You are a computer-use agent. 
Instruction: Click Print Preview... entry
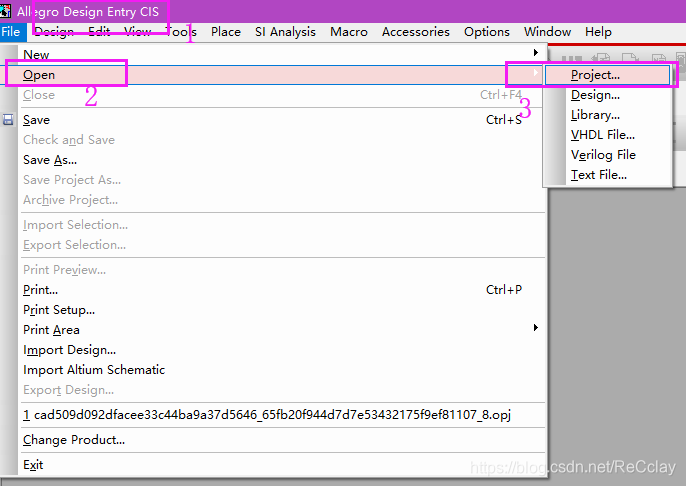tap(282, 270)
